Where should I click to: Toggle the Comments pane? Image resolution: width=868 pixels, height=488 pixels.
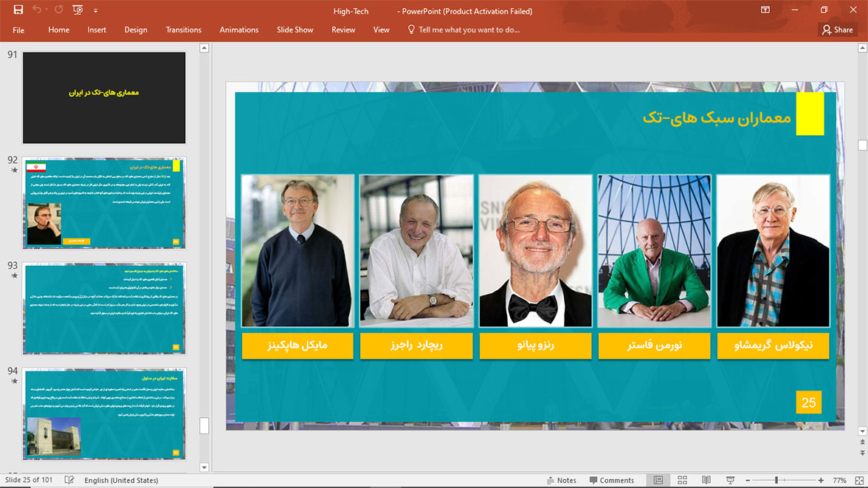612,480
